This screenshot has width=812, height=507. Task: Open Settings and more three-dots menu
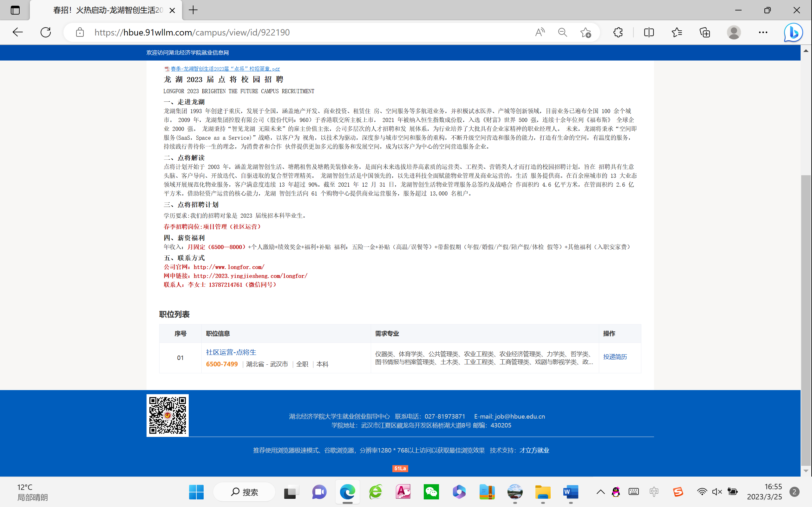coord(763,32)
